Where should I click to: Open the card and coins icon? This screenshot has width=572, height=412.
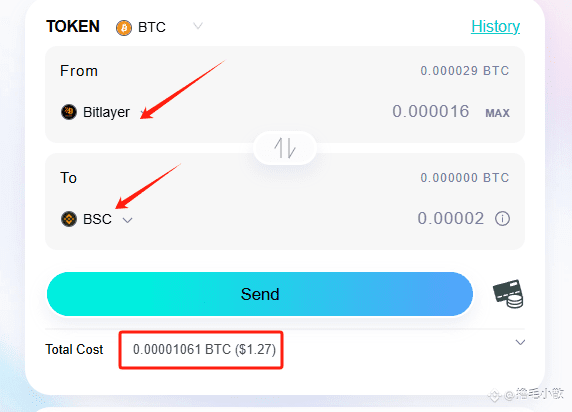[x=509, y=294]
